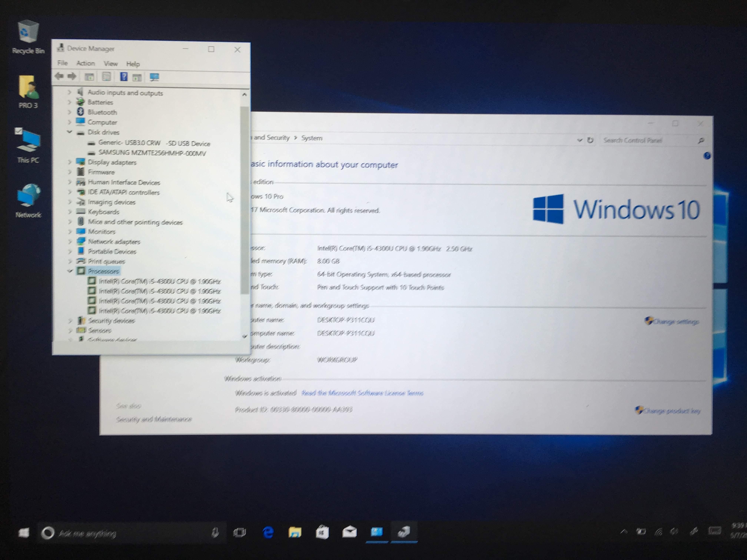Open the Action menu
Image resolution: width=747 pixels, height=560 pixels.
85,63
